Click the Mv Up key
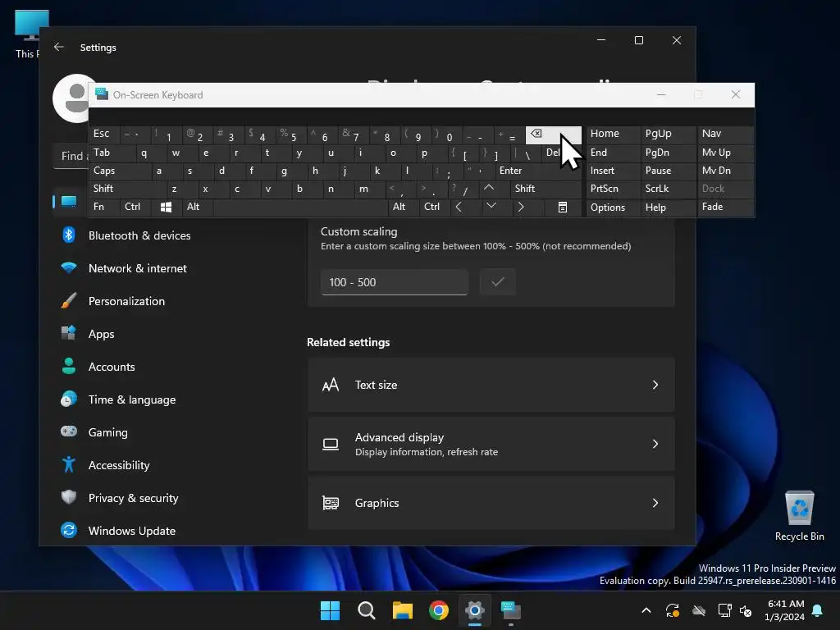The width and height of the screenshot is (840, 630). [725, 153]
